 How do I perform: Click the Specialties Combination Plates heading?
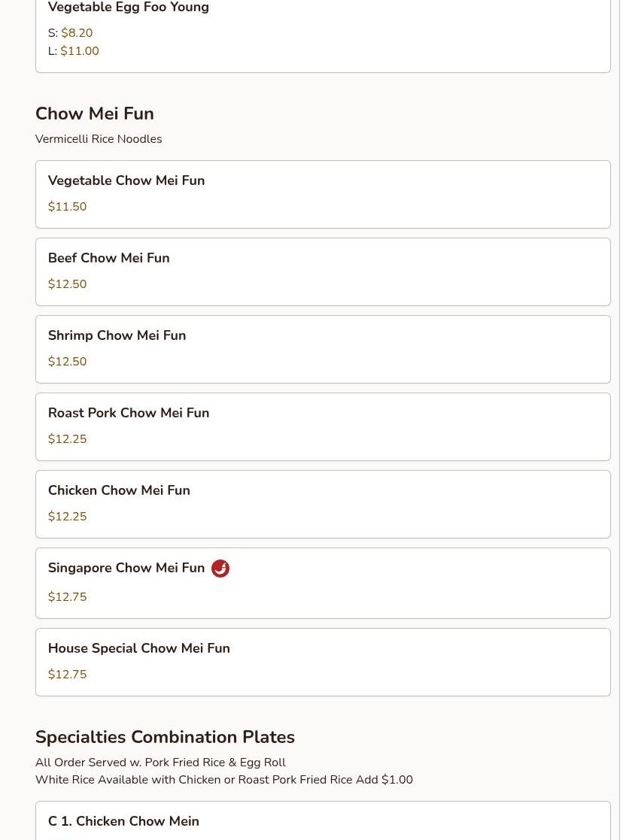pos(165,737)
